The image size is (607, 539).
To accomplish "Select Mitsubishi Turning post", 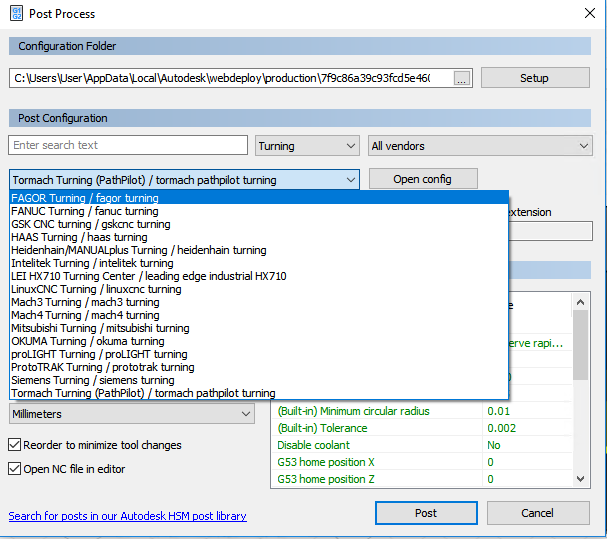I will point(259,328).
